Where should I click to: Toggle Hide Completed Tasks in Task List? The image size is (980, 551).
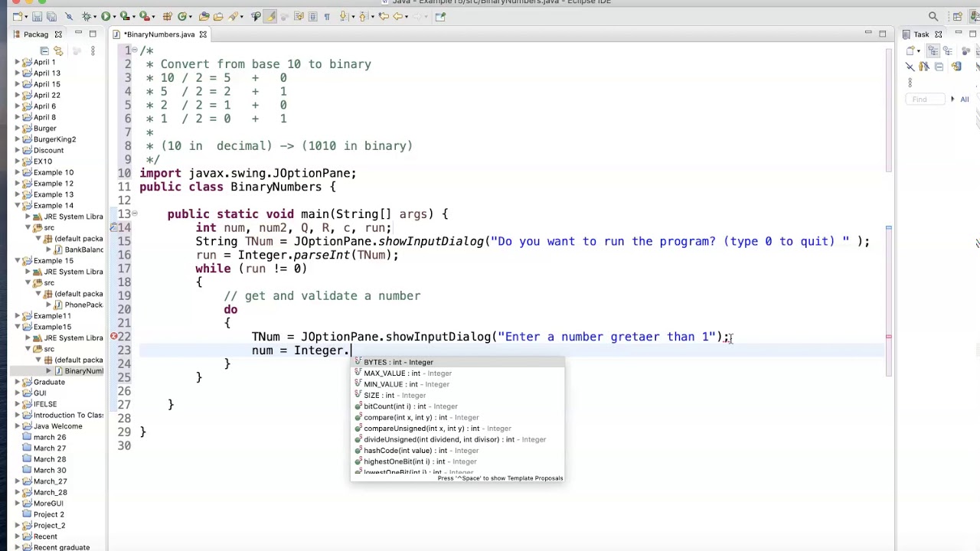coord(910,67)
